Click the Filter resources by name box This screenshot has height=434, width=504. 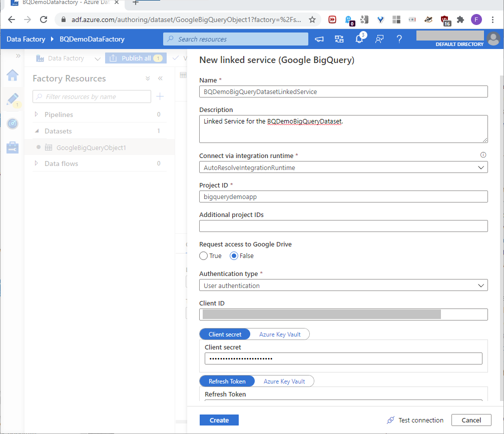coord(92,96)
